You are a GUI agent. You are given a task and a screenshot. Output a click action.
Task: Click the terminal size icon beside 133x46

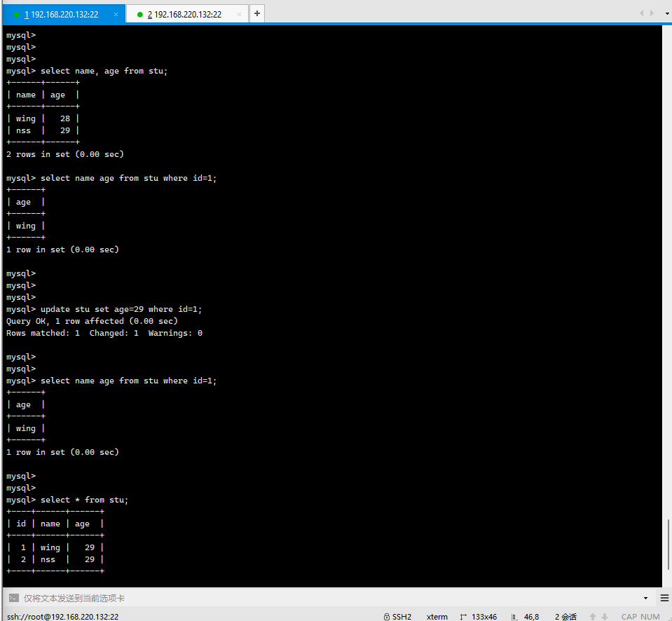(463, 617)
